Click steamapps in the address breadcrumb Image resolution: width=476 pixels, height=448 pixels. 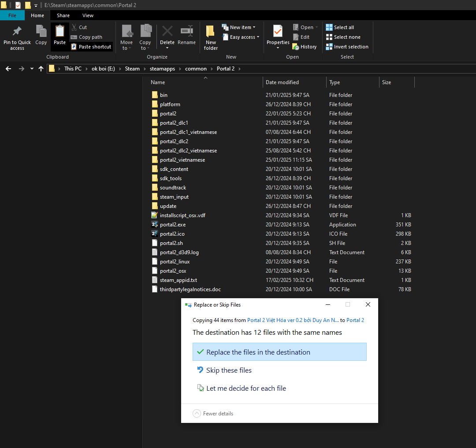[x=162, y=69]
